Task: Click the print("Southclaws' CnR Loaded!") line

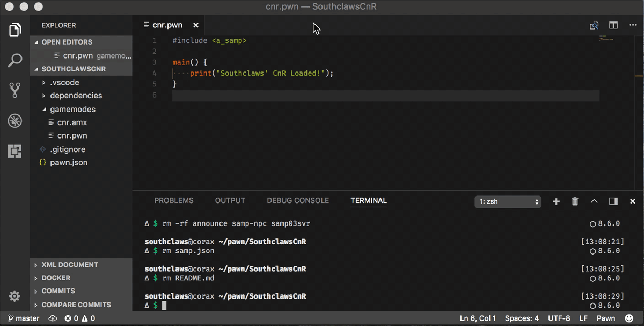Action: (x=262, y=73)
